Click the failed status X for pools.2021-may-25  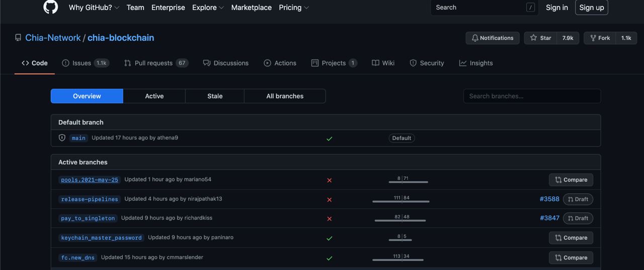pos(330,180)
